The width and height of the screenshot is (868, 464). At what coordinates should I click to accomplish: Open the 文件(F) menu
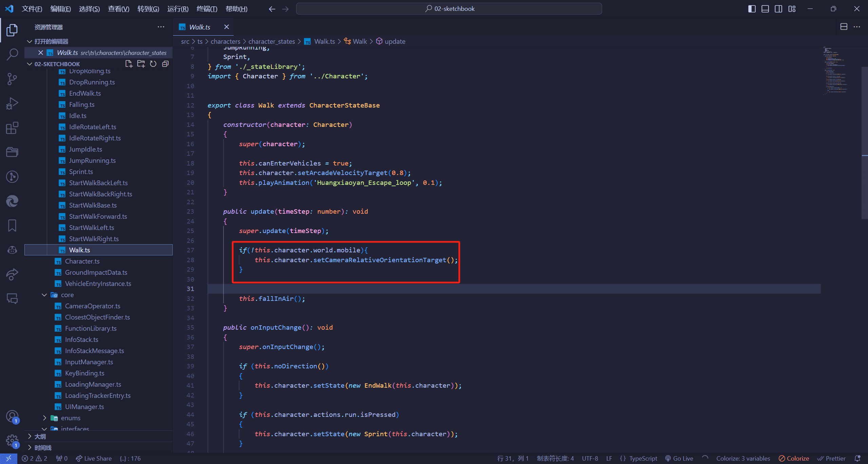point(32,9)
